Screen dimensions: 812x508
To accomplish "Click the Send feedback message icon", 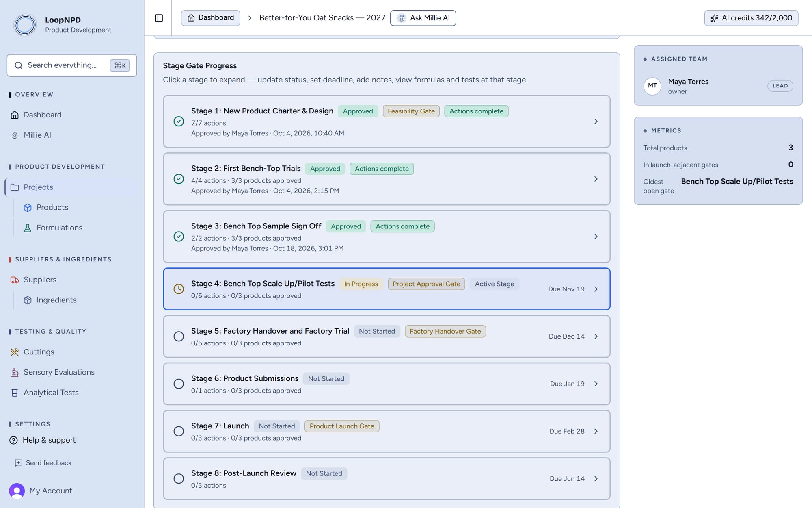I will coord(18,463).
